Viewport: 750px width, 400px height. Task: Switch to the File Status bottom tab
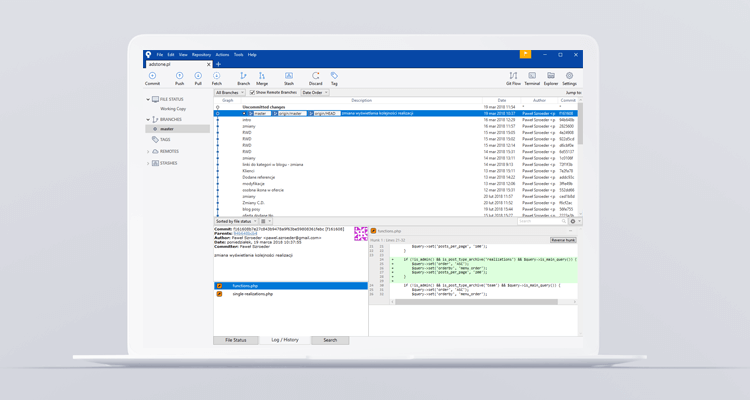point(236,340)
